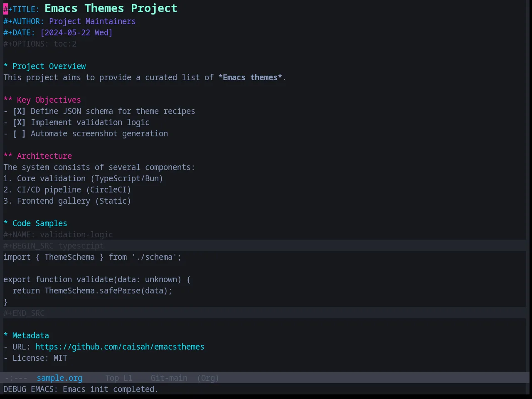Click the '#+OPTIONS: toc:2' line
532x399 pixels.
click(40, 44)
